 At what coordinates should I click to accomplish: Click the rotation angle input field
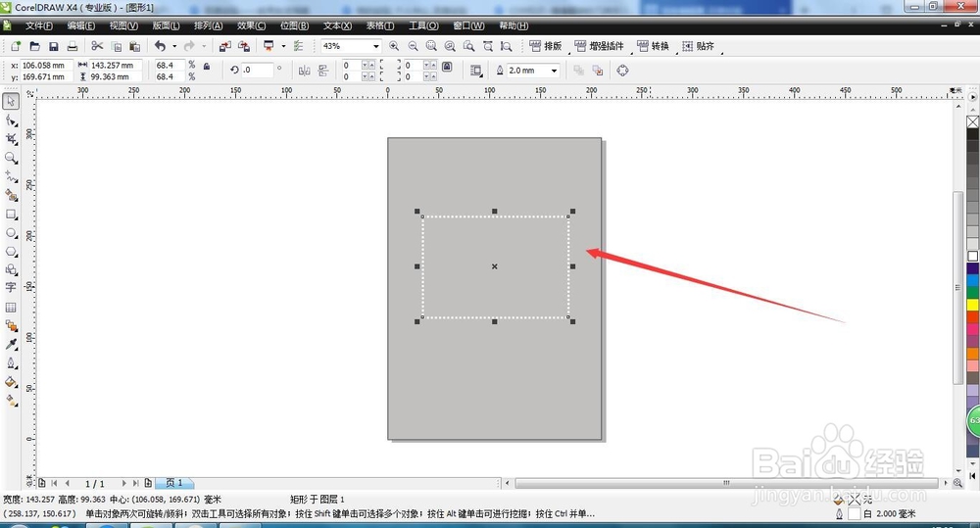257,70
